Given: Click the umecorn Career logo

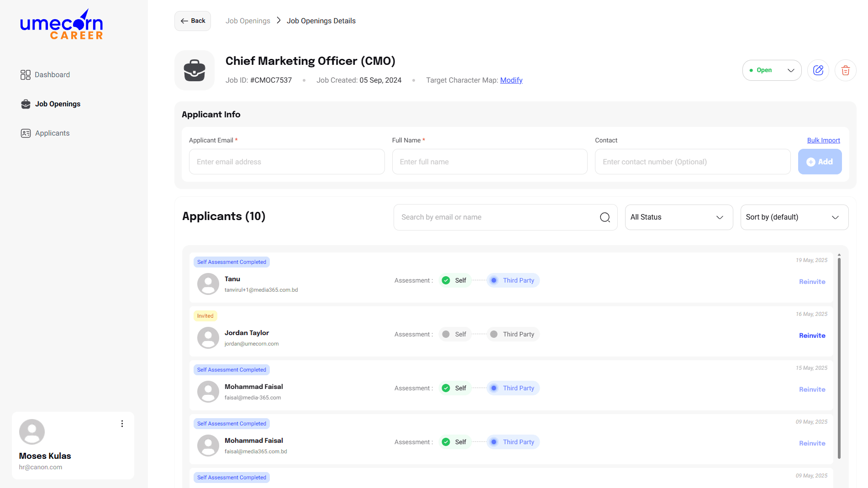Looking at the screenshot, I should point(62,25).
